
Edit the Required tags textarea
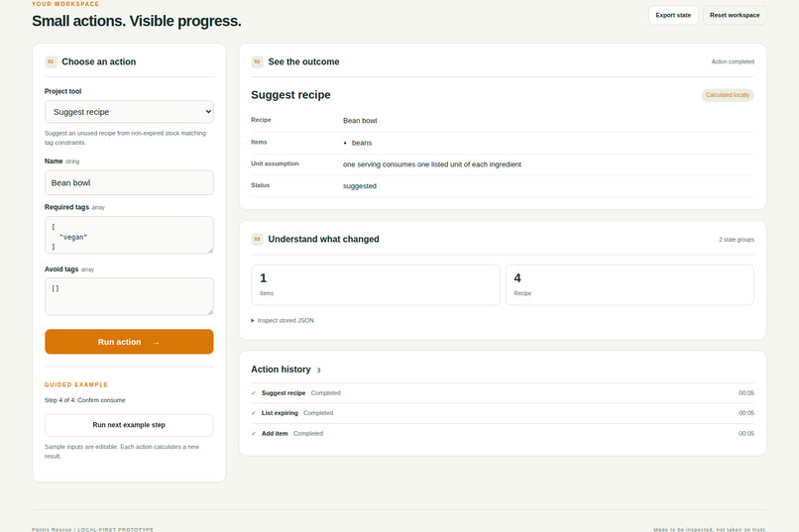[129, 235]
